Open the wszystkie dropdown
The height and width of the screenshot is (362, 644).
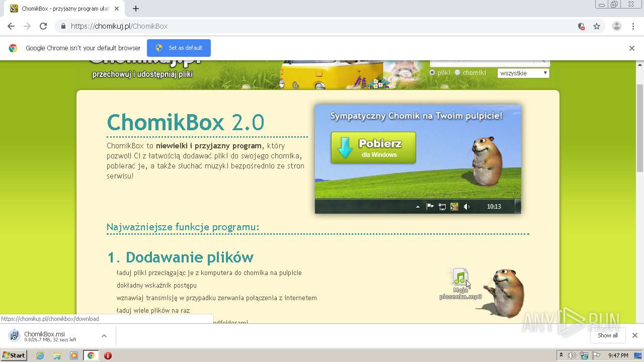pos(523,73)
